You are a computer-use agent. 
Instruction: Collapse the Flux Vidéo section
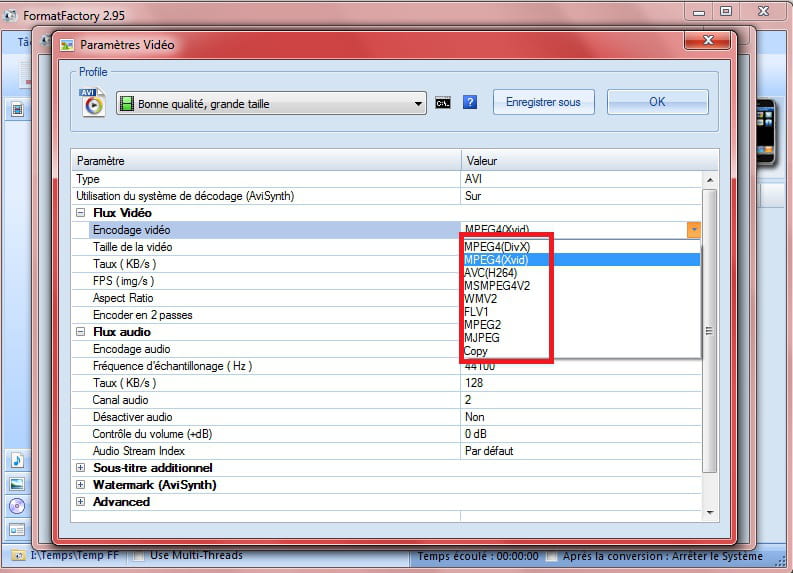[x=80, y=213]
